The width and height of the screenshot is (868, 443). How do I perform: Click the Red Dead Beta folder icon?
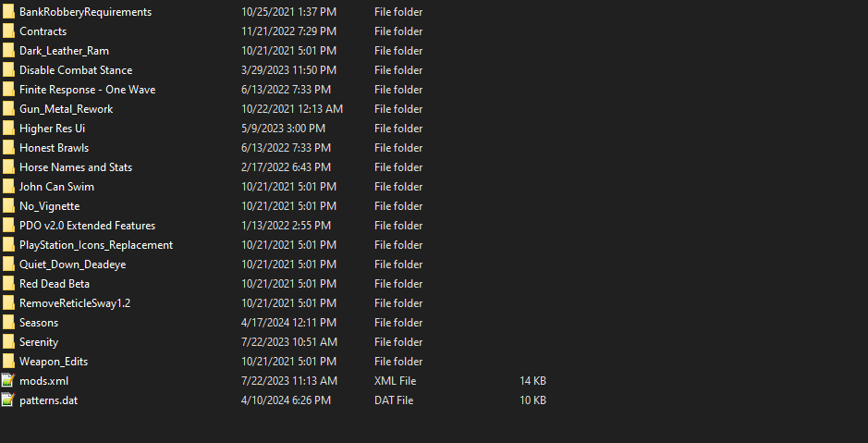click(8, 284)
